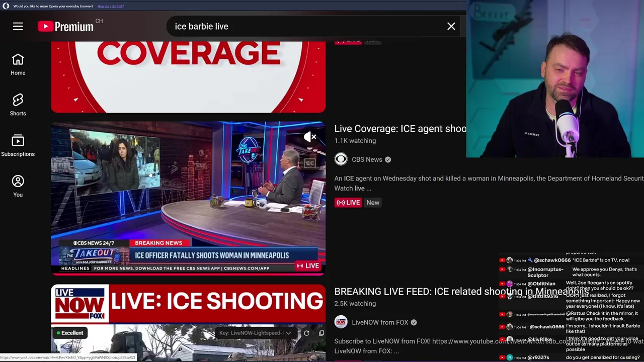Click the red LIVE tag on CBS thumbnail
Image resolution: width=644 pixels, height=362 pixels.
click(307, 266)
